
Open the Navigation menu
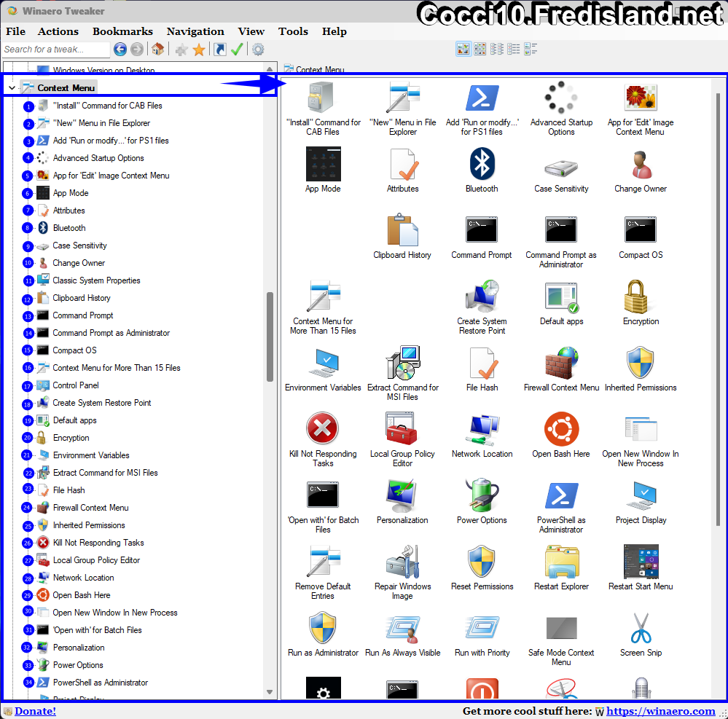195,31
